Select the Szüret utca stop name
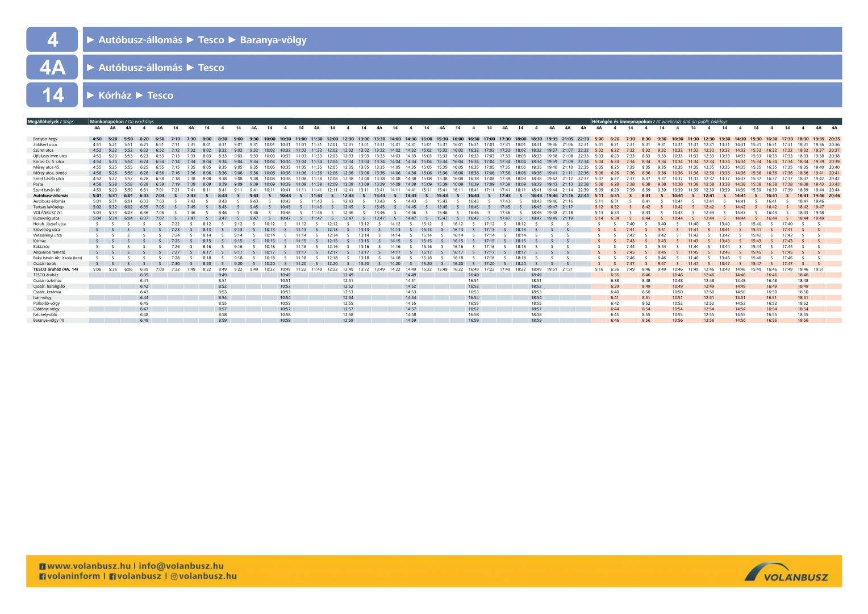The width and height of the screenshot is (868, 614). (x=43, y=150)
